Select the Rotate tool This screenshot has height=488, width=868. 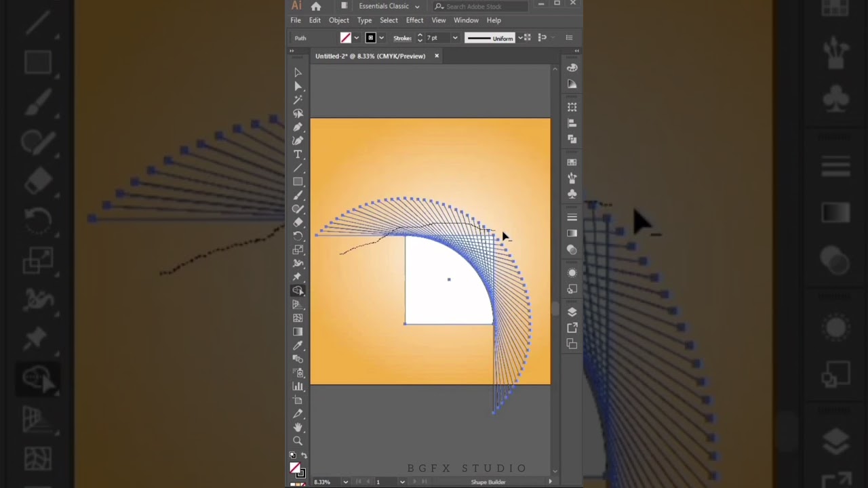[x=298, y=236]
